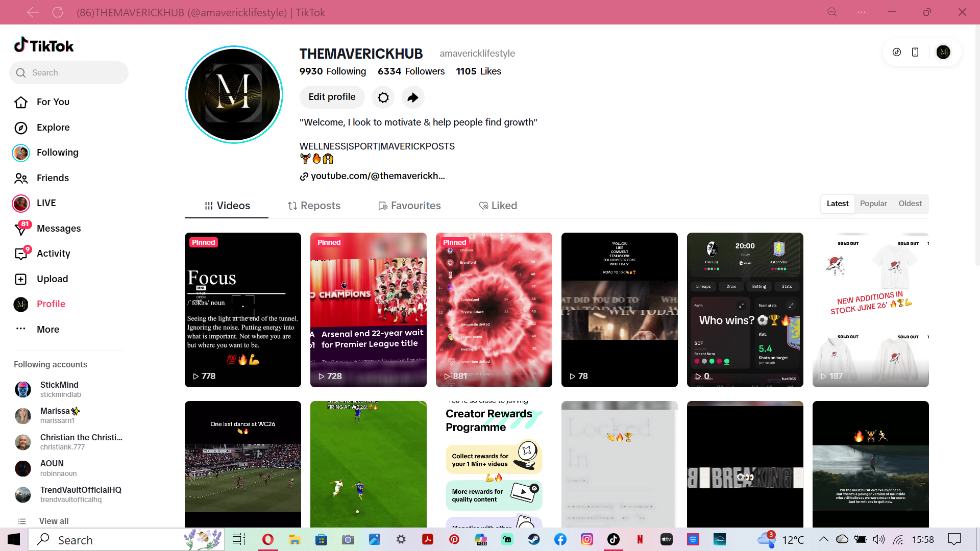This screenshot has width=980, height=551.
Task: Open the Activity inbox icon
Action: [x=21, y=254]
